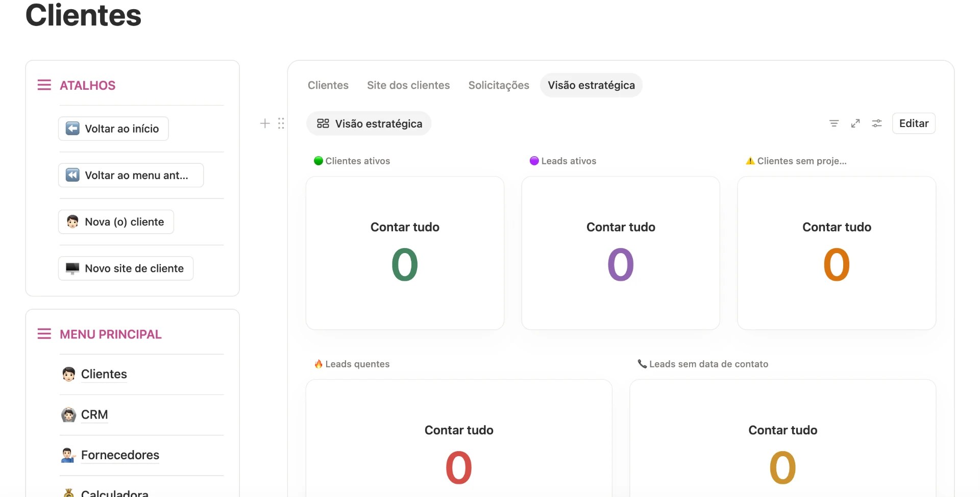Click the Leads quentes label
The image size is (980, 497).
coord(357,364)
